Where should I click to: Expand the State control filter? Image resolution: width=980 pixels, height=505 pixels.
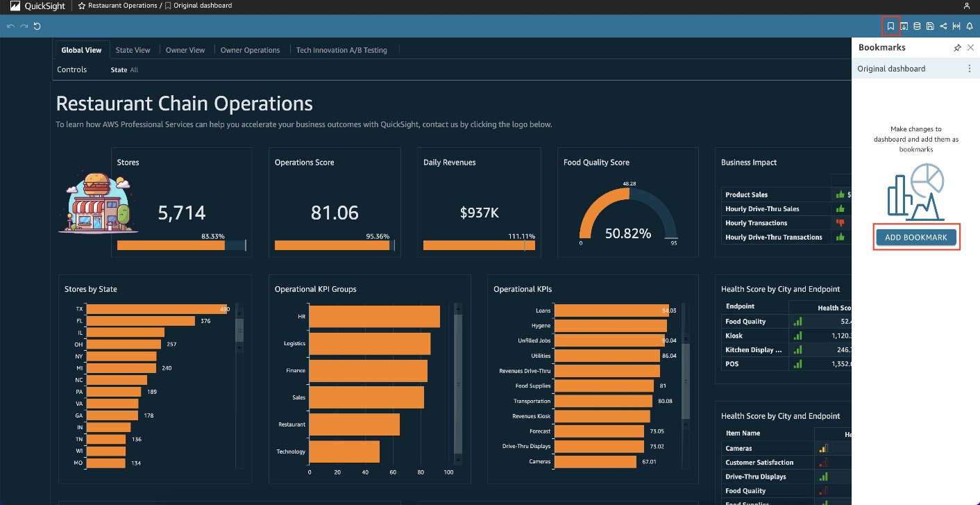point(124,70)
